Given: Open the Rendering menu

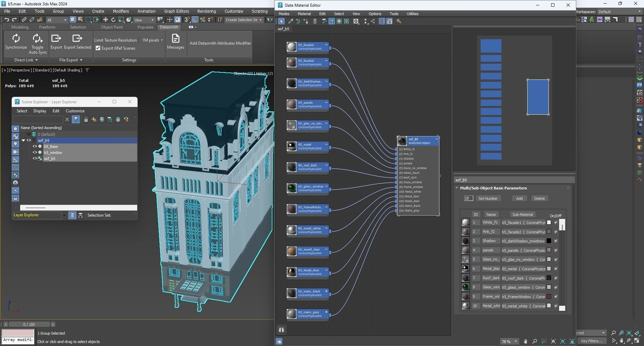Looking at the screenshot, I should click(206, 11).
